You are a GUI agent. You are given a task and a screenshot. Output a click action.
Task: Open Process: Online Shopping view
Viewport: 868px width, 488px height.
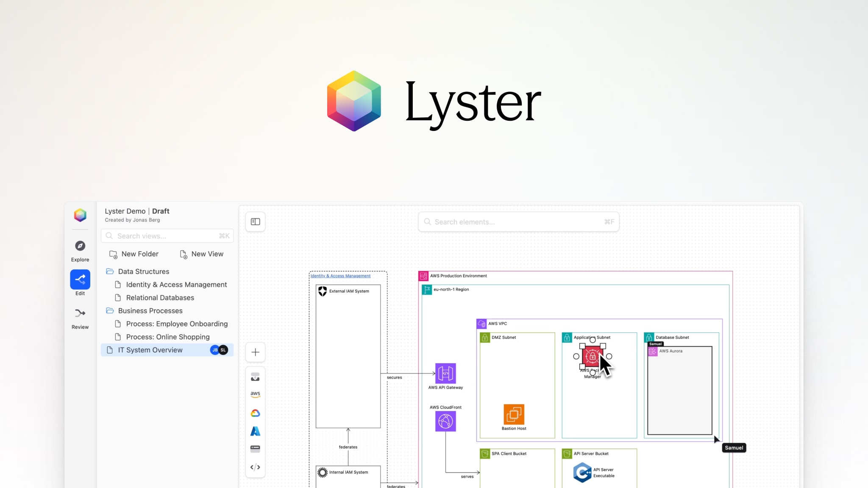pos(167,337)
